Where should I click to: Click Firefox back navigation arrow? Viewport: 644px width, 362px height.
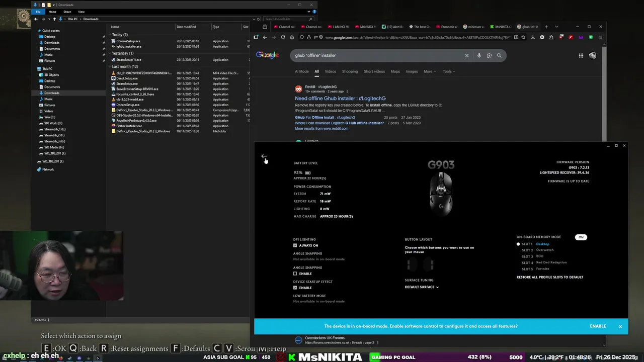click(x=265, y=37)
